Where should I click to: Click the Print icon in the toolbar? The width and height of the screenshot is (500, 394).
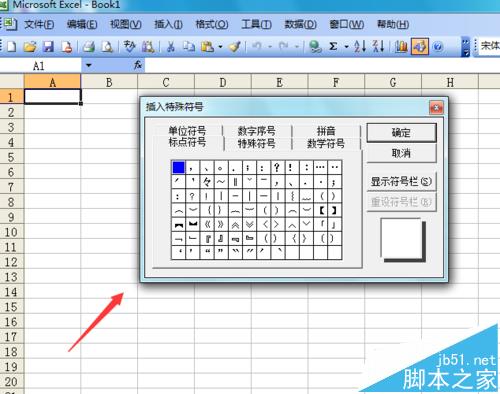click(89, 47)
